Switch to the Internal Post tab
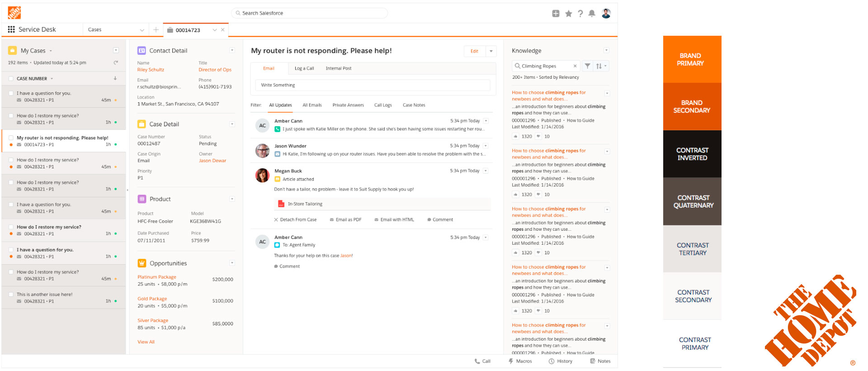 coord(339,68)
